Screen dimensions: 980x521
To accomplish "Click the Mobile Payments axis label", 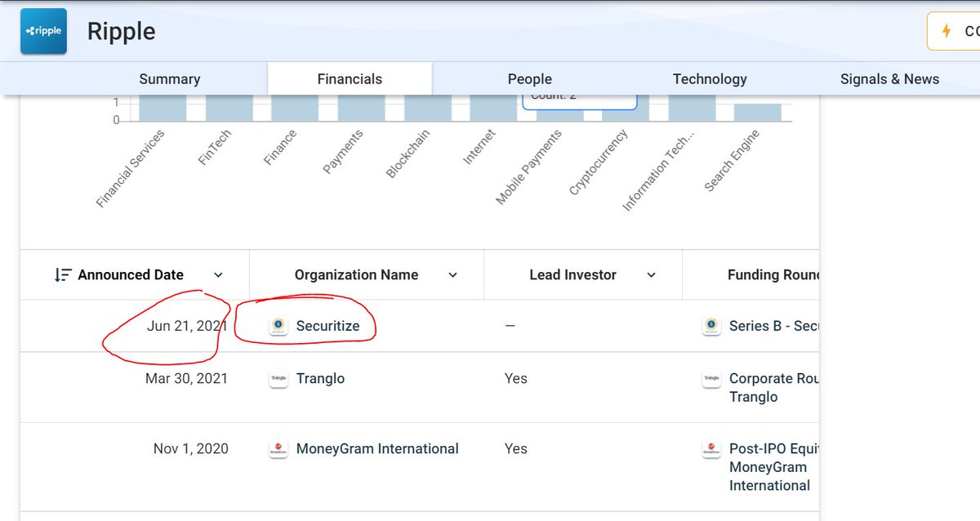I will coord(528,167).
